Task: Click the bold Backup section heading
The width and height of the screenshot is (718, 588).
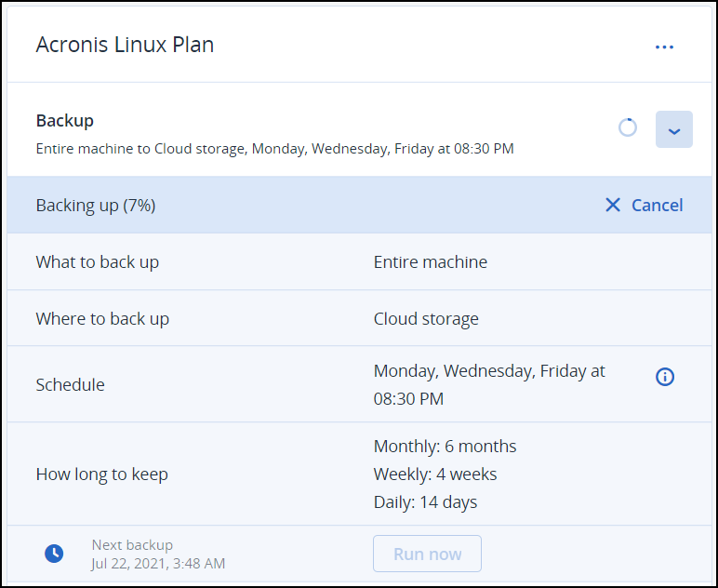Action: click(65, 121)
